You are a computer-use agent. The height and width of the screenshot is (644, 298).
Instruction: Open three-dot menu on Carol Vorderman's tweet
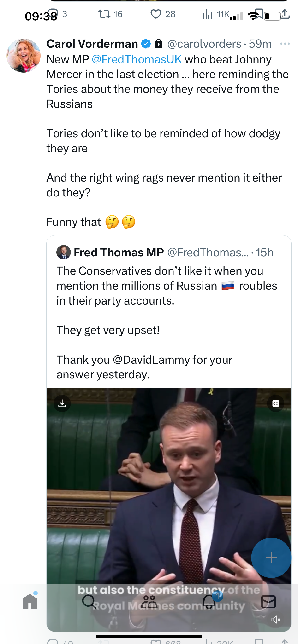(x=285, y=44)
